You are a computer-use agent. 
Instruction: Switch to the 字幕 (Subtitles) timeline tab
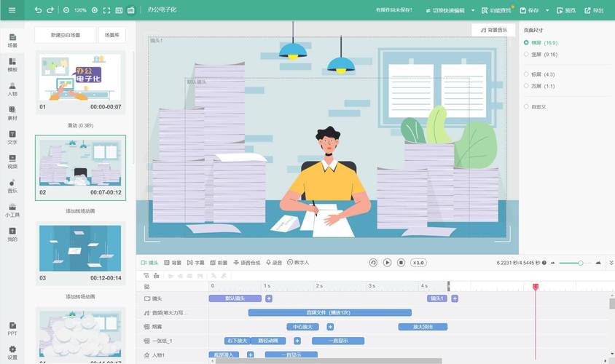tap(195, 263)
